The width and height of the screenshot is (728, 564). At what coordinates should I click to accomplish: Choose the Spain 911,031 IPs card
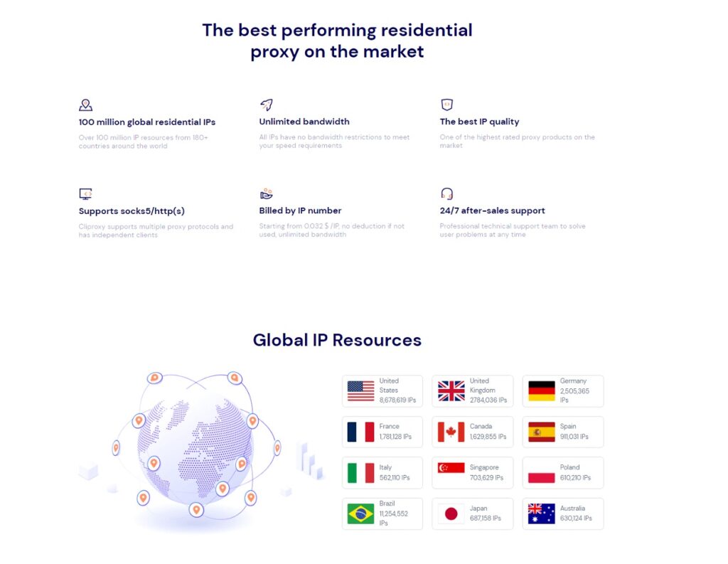coord(563,432)
